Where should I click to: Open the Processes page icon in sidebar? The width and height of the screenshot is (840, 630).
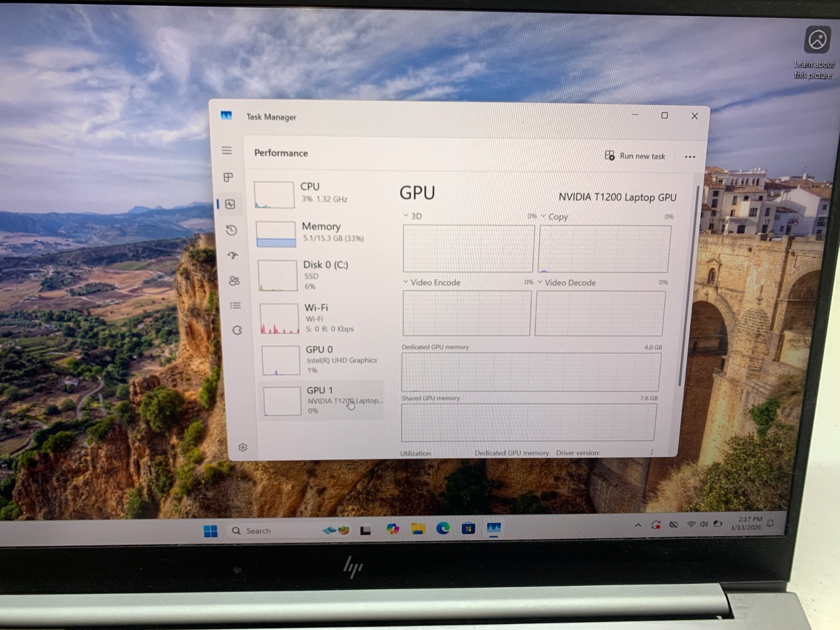click(x=228, y=177)
